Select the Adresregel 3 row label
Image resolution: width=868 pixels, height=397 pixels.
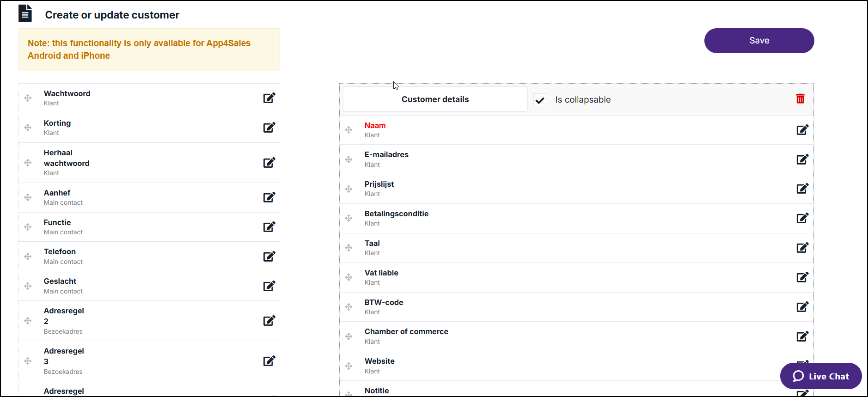(64, 356)
